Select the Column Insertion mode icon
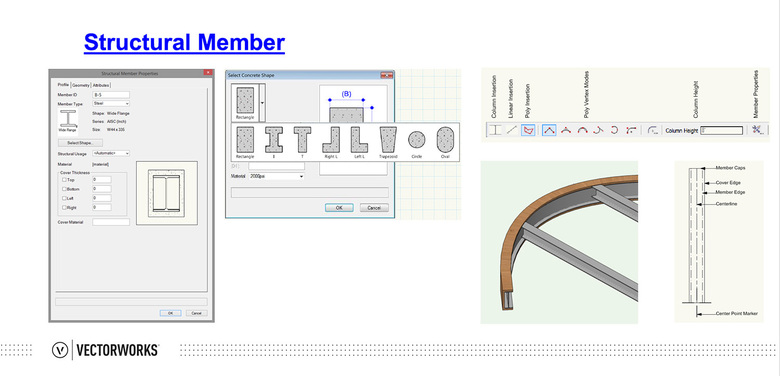This screenshot has width=780, height=376. pyautogui.click(x=494, y=130)
